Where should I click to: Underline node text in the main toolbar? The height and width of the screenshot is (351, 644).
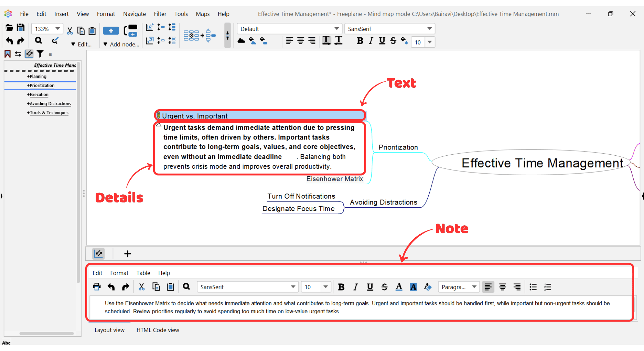(382, 41)
